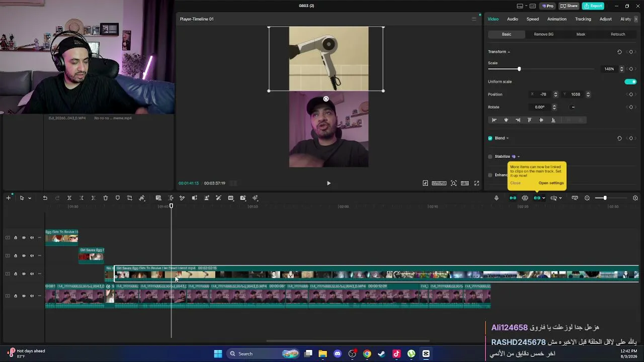Click the Scale slider handle

coord(519,69)
